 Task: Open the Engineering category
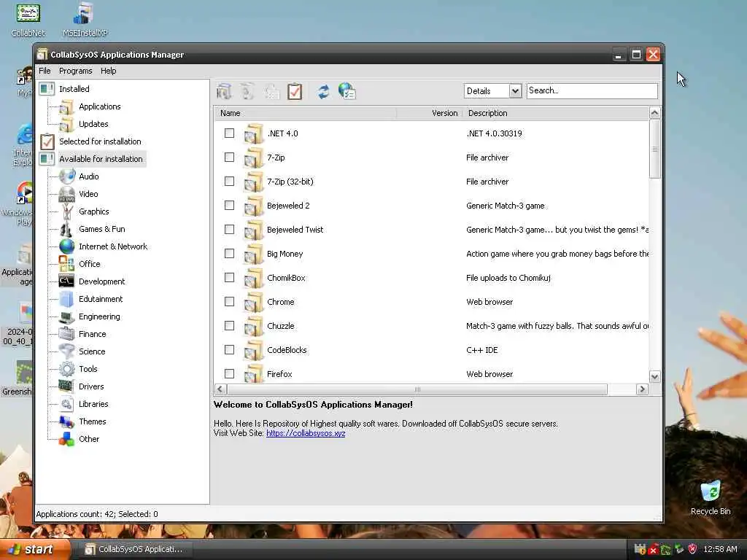click(x=99, y=316)
